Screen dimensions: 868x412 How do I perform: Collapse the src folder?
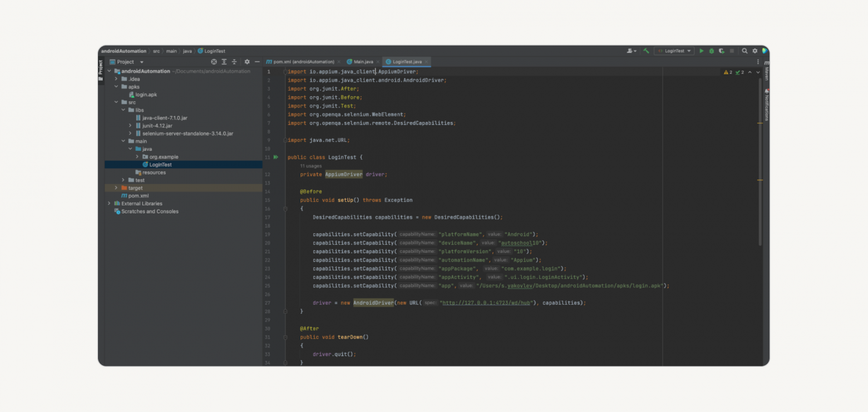point(116,102)
